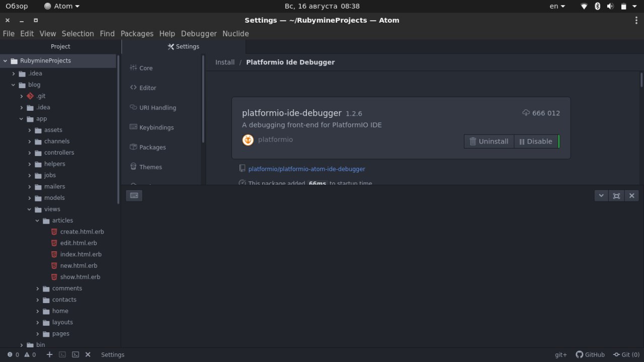Open the File menu

coord(9,34)
